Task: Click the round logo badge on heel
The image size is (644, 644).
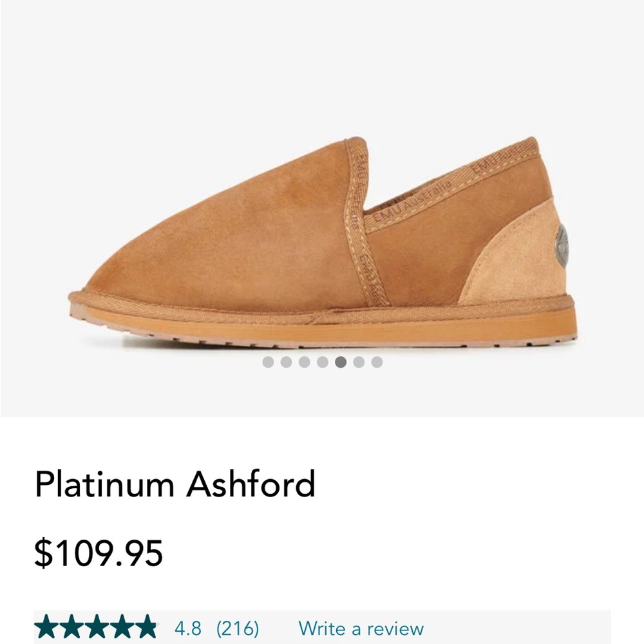Action: click(x=562, y=245)
